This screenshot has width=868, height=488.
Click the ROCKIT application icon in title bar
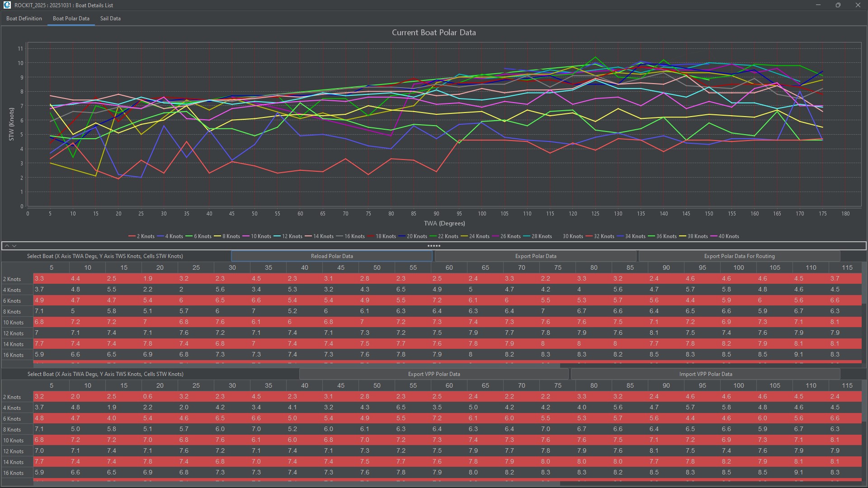click(7, 5)
